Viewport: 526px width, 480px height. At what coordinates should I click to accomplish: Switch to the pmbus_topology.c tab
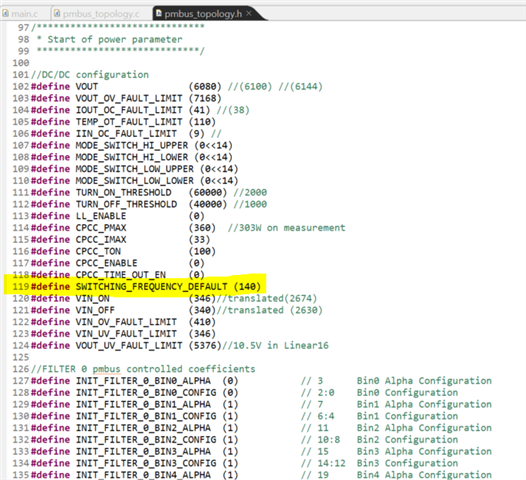pyautogui.click(x=101, y=14)
